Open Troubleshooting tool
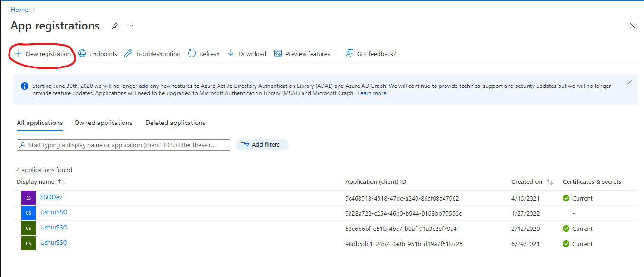Image resolution: width=644 pixels, height=277 pixels. pos(152,54)
